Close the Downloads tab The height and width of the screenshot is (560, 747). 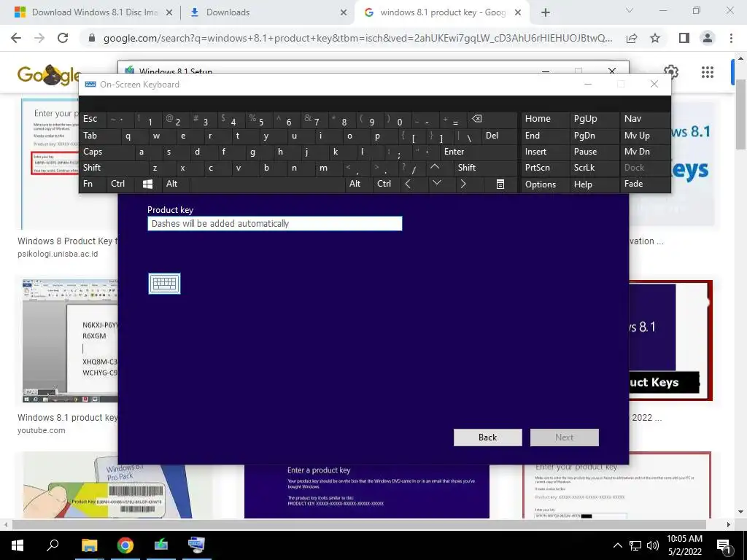coord(344,13)
